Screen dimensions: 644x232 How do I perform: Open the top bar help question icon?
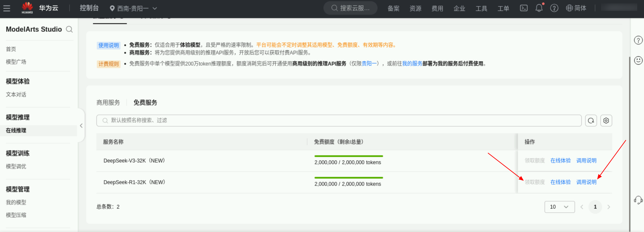click(x=554, y=8)
